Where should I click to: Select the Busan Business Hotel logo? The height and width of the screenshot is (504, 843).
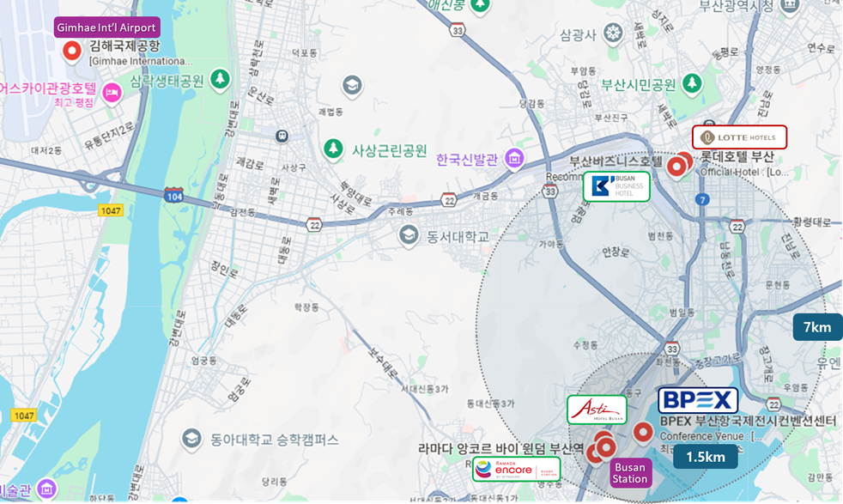[616, 186]
